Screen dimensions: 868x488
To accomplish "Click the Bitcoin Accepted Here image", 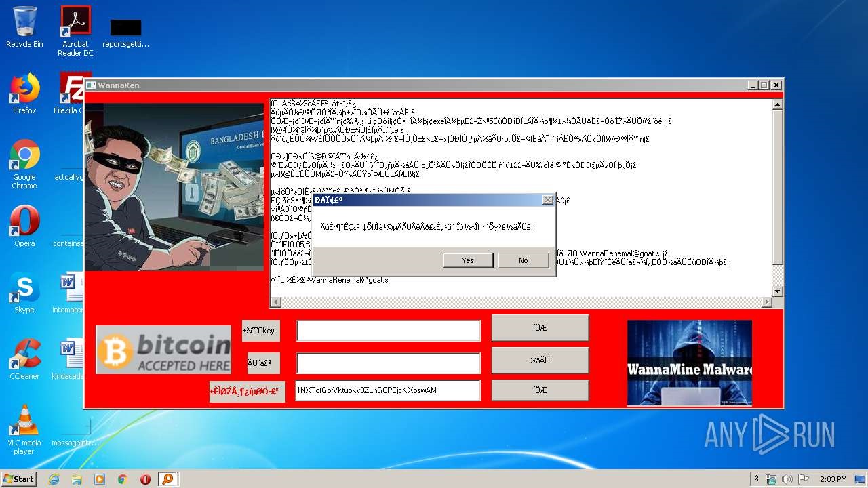I will [x=163, y=350].
